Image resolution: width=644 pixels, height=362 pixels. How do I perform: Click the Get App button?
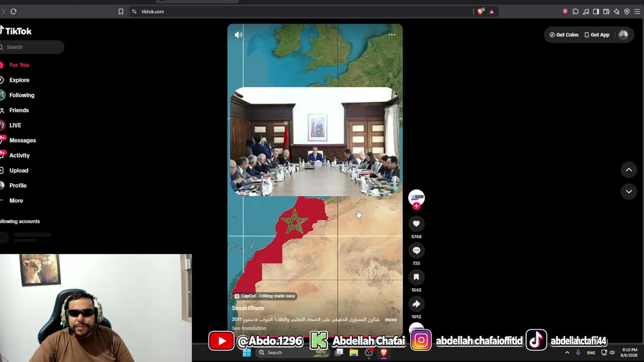click(x=597, y=35)
